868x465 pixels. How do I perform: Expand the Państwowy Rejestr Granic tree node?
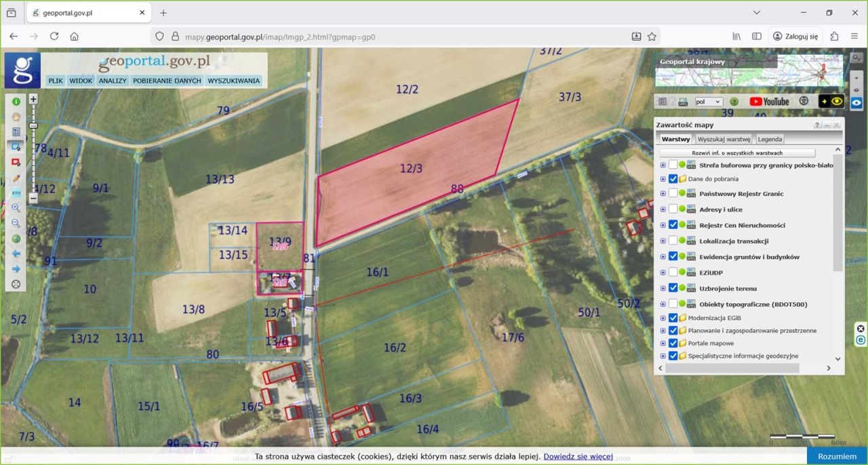tap(663, 194)
